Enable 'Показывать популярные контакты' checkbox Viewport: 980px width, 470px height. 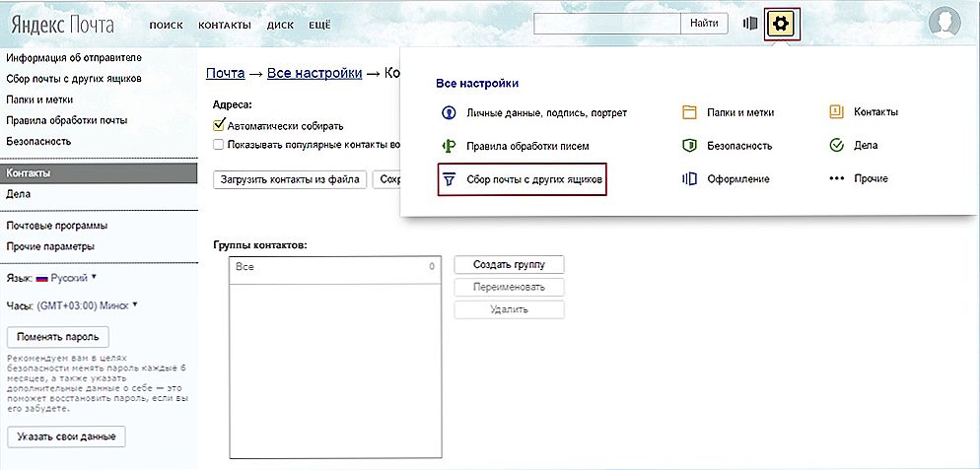click(220, 145)
